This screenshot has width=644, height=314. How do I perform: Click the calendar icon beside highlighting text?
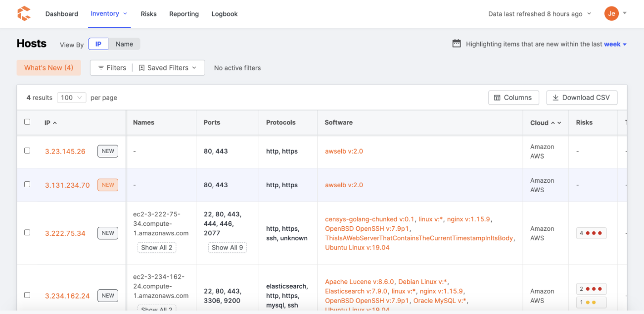point(457,44)
